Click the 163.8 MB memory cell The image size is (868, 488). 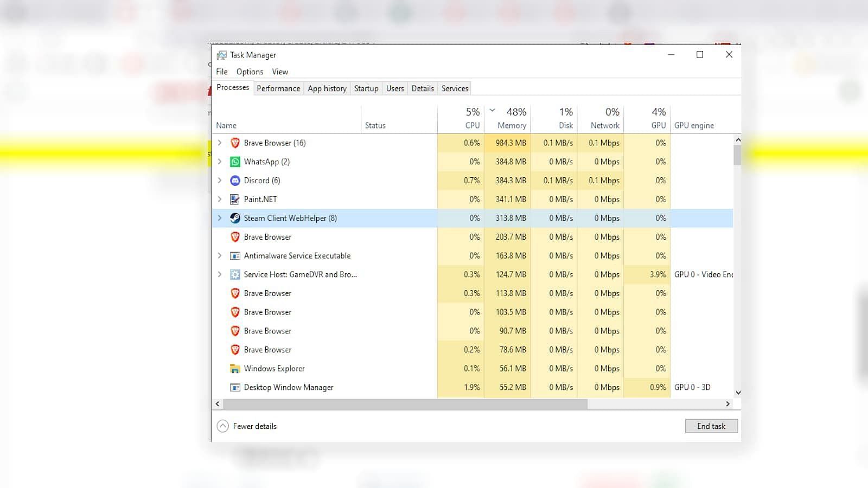tap(508, 255)
